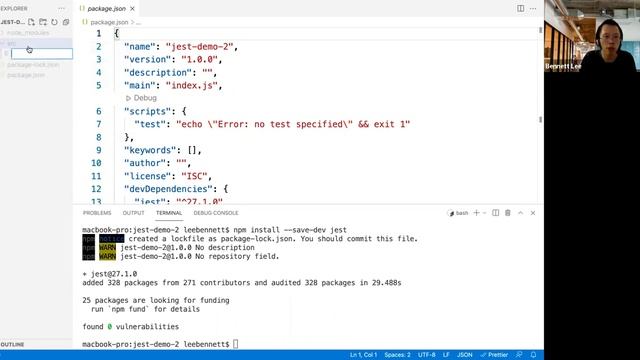Viewport: 640px width, 360px height.
Task: Open the feedback icon in status bar
Action: (x=519, y=355)
